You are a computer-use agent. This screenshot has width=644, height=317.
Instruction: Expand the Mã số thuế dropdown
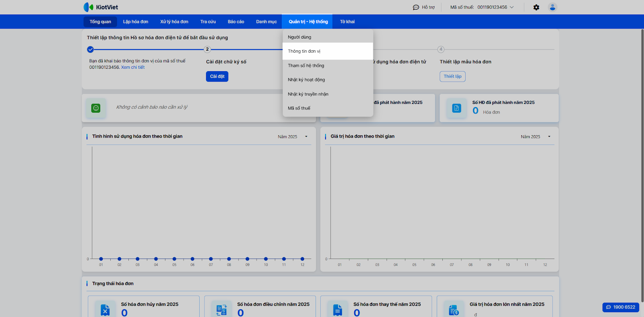point(512,7)
